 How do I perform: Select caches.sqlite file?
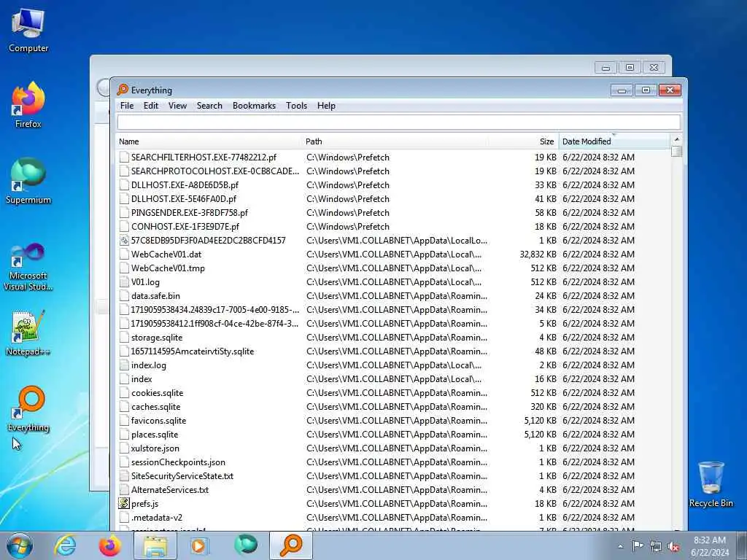coord(156,407)
